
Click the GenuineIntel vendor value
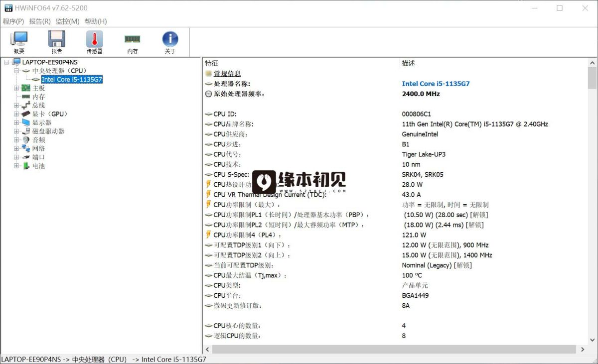[x=420, y=134]
